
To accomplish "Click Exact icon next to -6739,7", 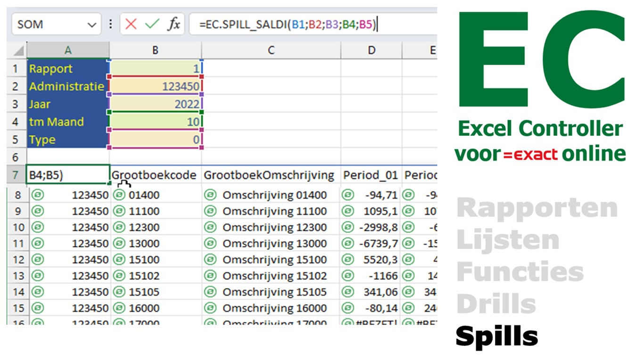I will coord(348,243).
